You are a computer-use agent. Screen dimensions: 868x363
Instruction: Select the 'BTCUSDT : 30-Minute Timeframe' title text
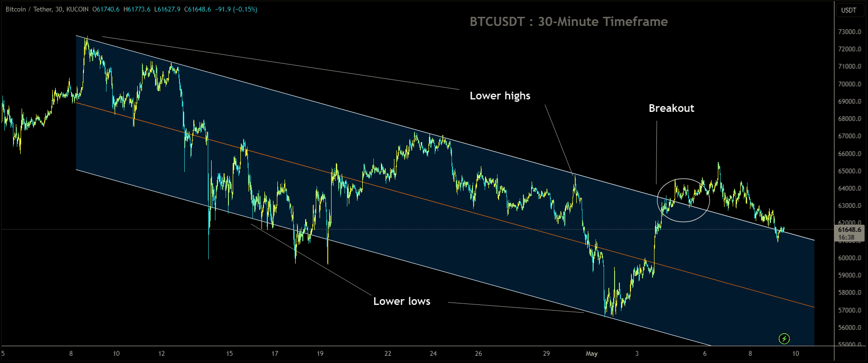pos(569,22)
